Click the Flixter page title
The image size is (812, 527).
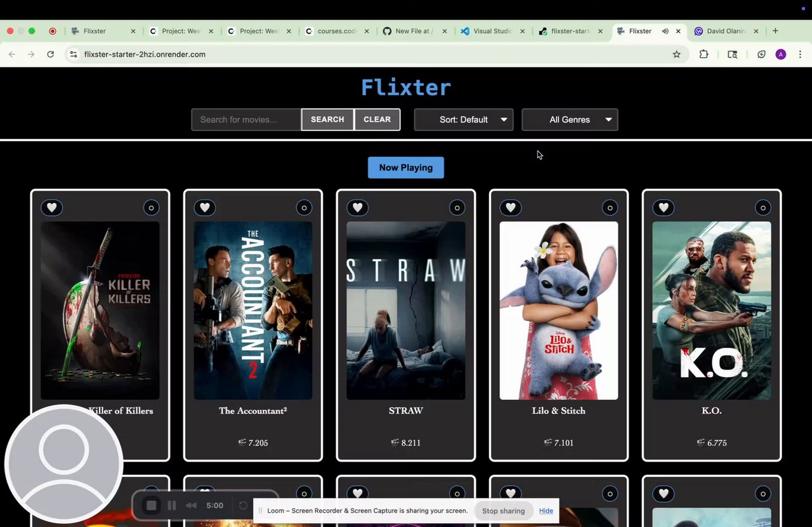click(406, 87)
